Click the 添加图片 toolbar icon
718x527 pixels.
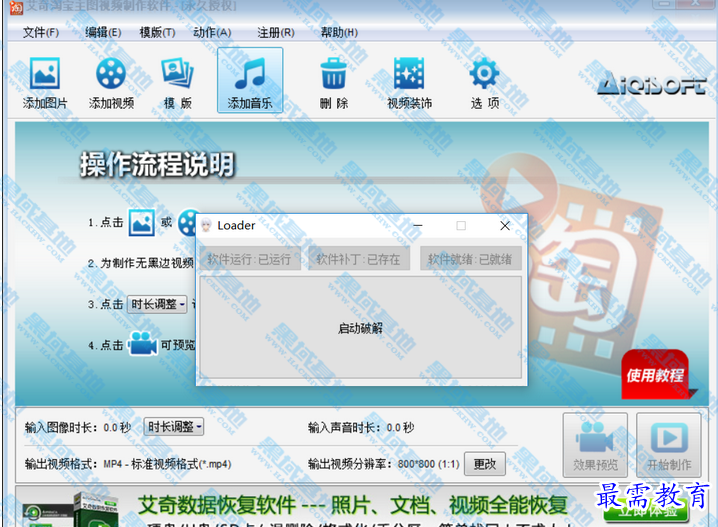pyautogui.click(x=45, y=82)
